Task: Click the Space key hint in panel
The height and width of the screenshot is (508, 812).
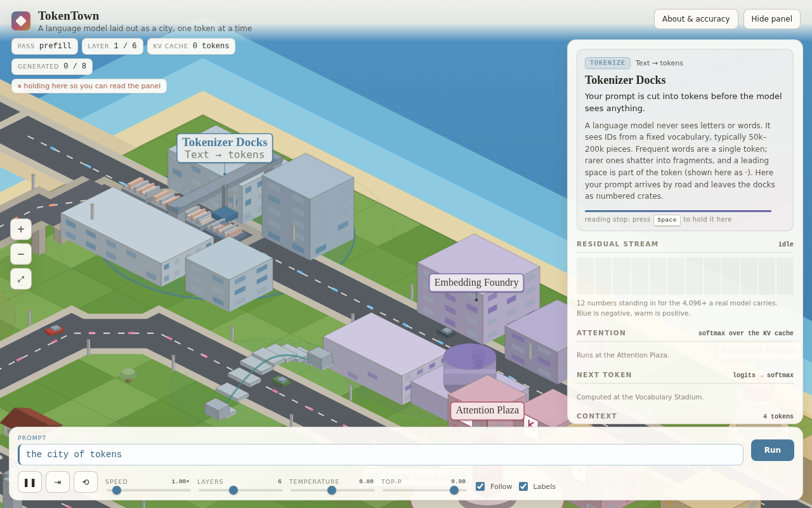Action: click(667, 220)
